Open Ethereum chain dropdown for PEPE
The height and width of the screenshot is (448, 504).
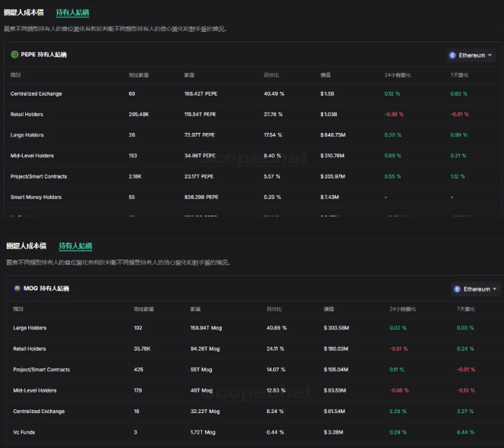coord(471,55)
